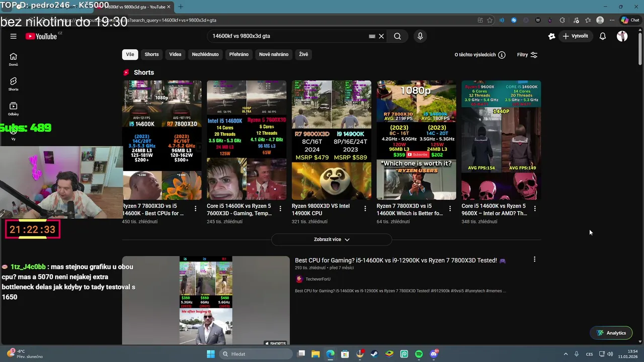Select the Živě filter chip
Image resolution: width=644 pixels, height=362 pixels.
point(303,54)
